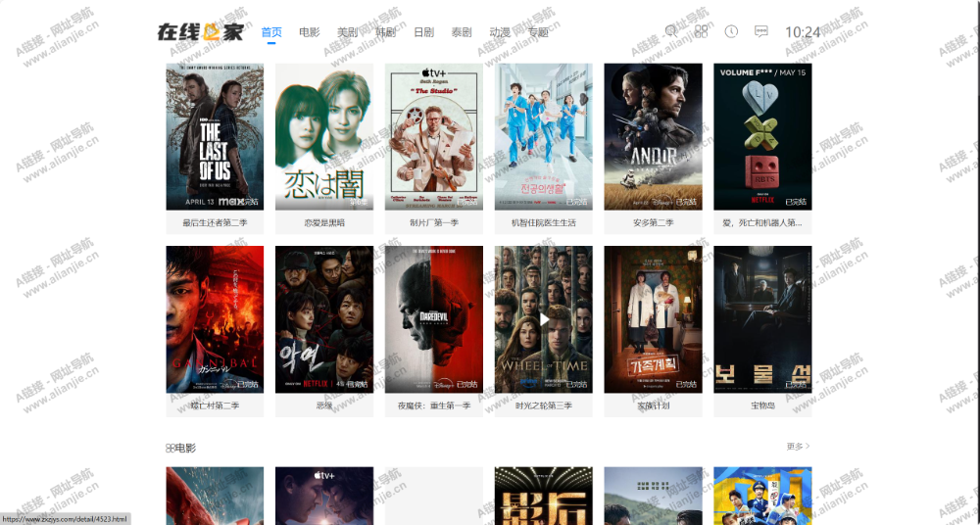This screenshot has height=525, width=980.
Task: Open the 专题 tab
Action: click(538, 32)
